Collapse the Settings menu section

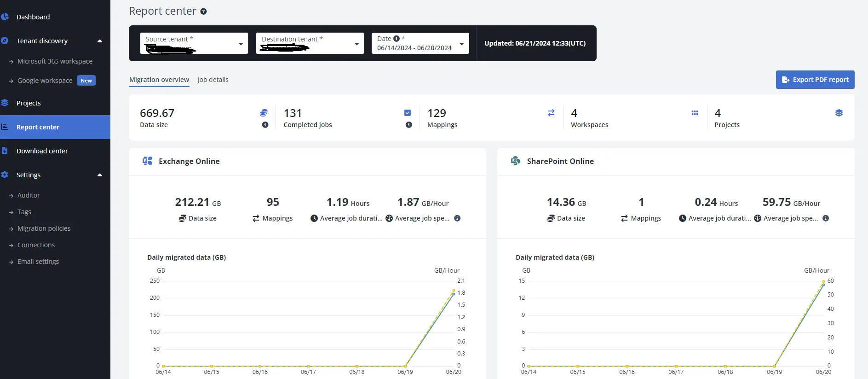99,175
